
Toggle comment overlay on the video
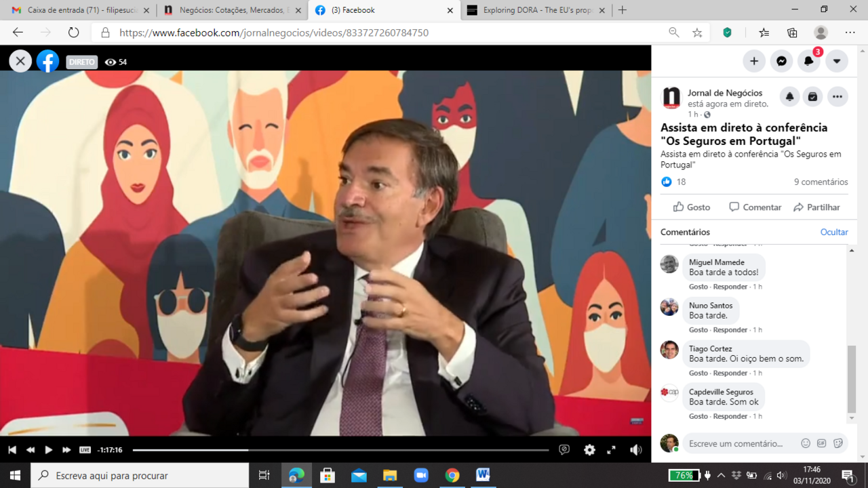coord(564,449)
